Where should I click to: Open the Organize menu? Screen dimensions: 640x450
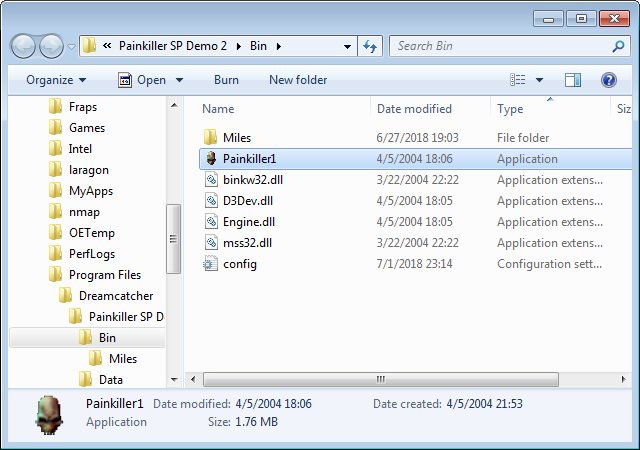(56, 80)
